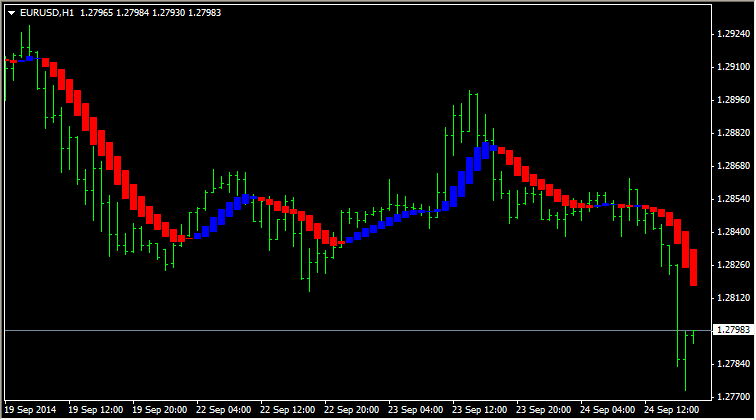Click the 19 Sep 2014 time label
The height and width of the screenshot is (420, 756).
pyautogui.click(x=30, y=410)
